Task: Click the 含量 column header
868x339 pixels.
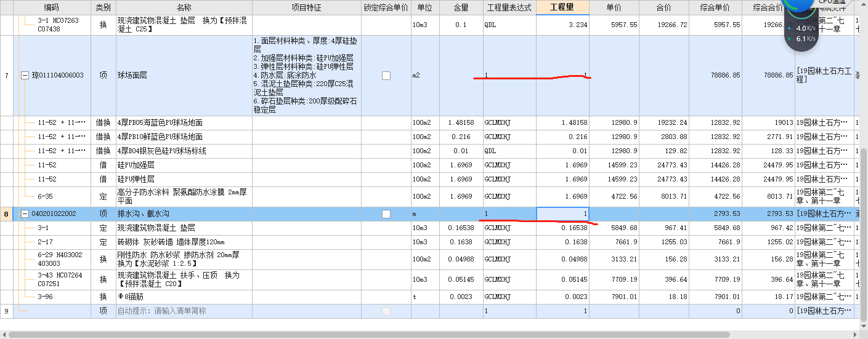Action: [461, 7]
